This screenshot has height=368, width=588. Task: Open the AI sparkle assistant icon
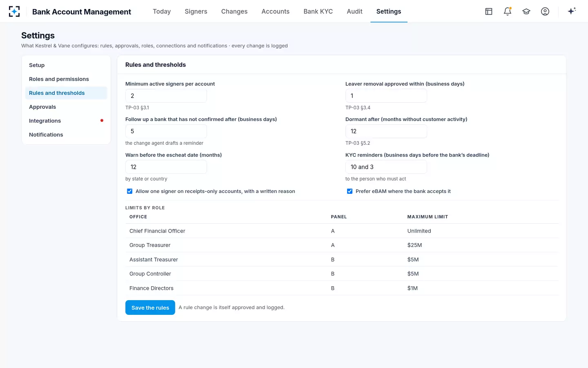(x=572, y=11)
